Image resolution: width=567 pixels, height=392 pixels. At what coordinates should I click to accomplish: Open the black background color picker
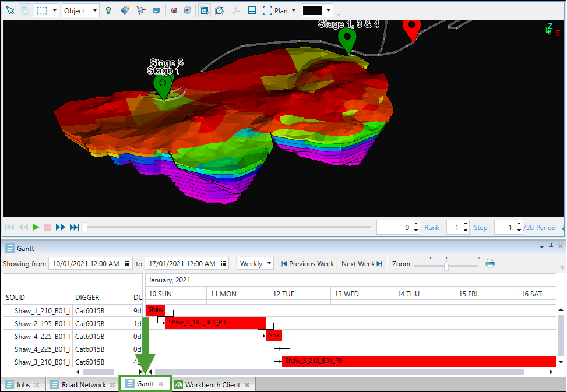pos(316,10)
